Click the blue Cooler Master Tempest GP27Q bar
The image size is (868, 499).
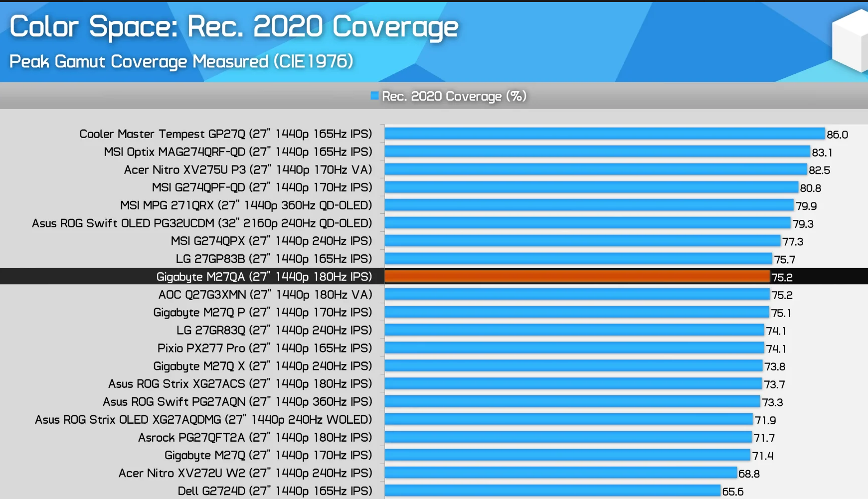[605, 134]
